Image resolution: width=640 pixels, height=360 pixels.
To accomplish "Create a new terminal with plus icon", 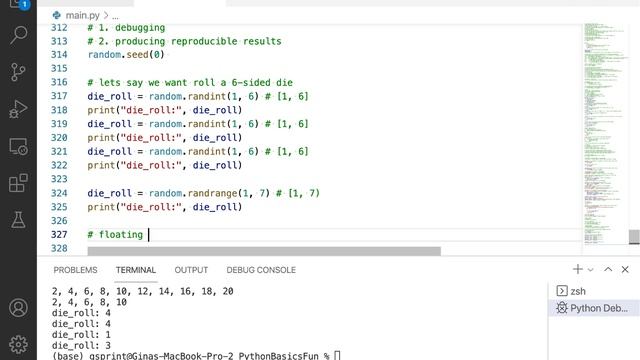I will tap(578, 269).
